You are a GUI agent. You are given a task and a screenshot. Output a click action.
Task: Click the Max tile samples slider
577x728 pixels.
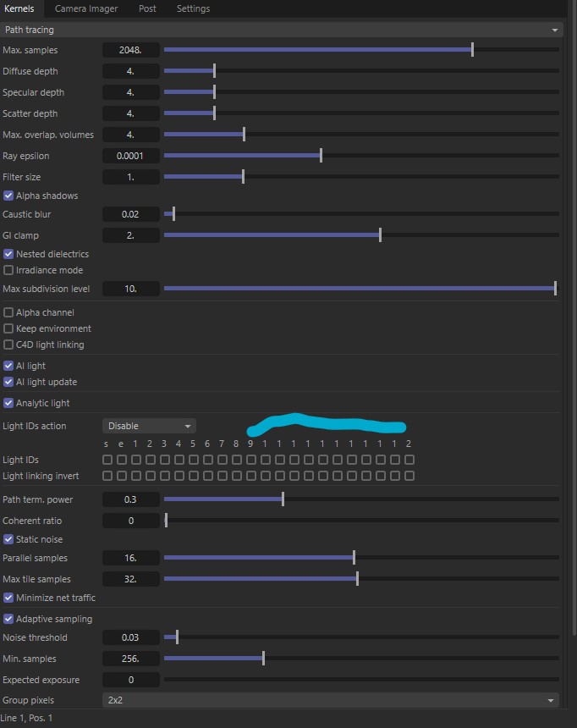pyautogui.click(x=361, y=579)
